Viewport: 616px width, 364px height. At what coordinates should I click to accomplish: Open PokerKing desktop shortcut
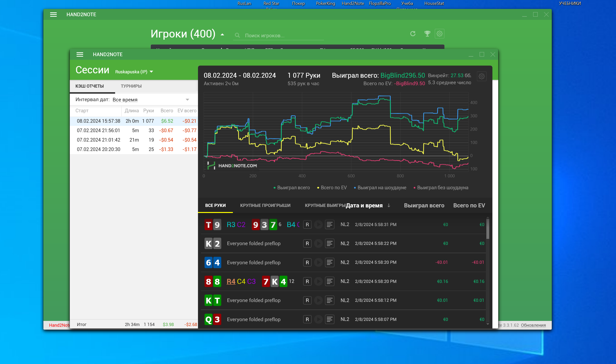point(325,3)
